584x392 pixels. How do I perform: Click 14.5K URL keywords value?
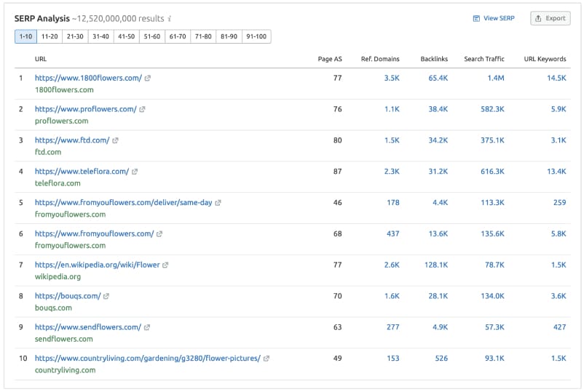(x=556, y=78)
